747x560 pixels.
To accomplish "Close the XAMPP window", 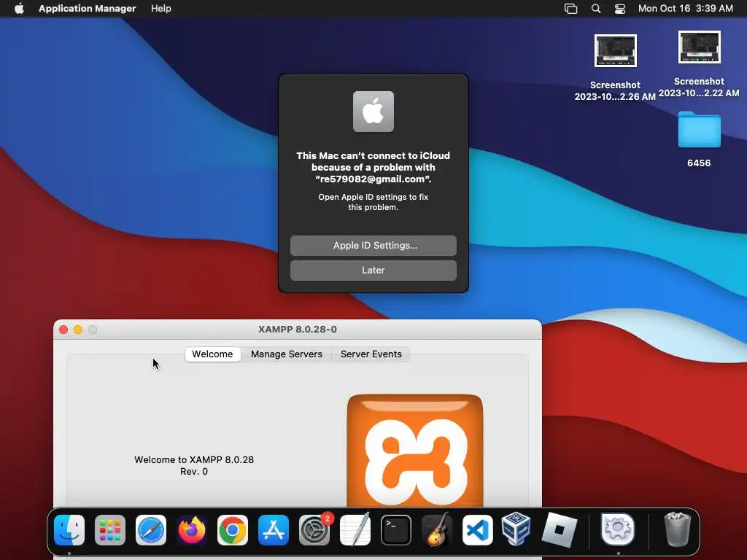I will tap(63, 330).
